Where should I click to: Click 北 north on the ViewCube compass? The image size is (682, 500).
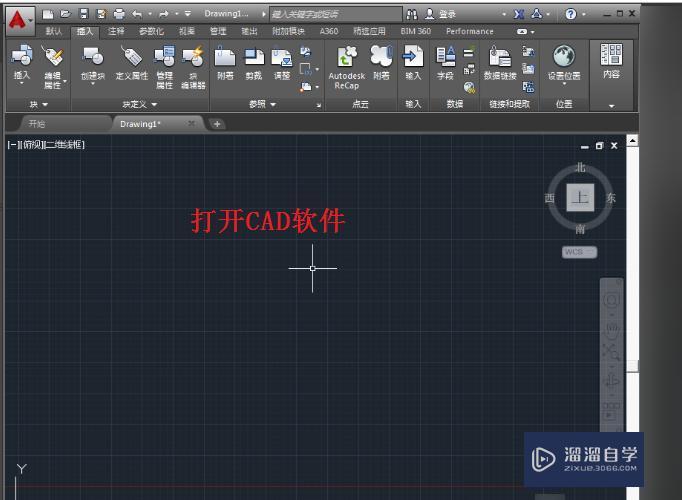(x=580, y=168)
